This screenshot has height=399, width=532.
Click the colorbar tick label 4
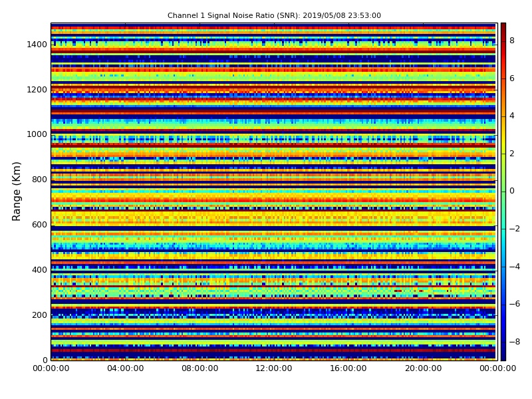pos(512,116)
